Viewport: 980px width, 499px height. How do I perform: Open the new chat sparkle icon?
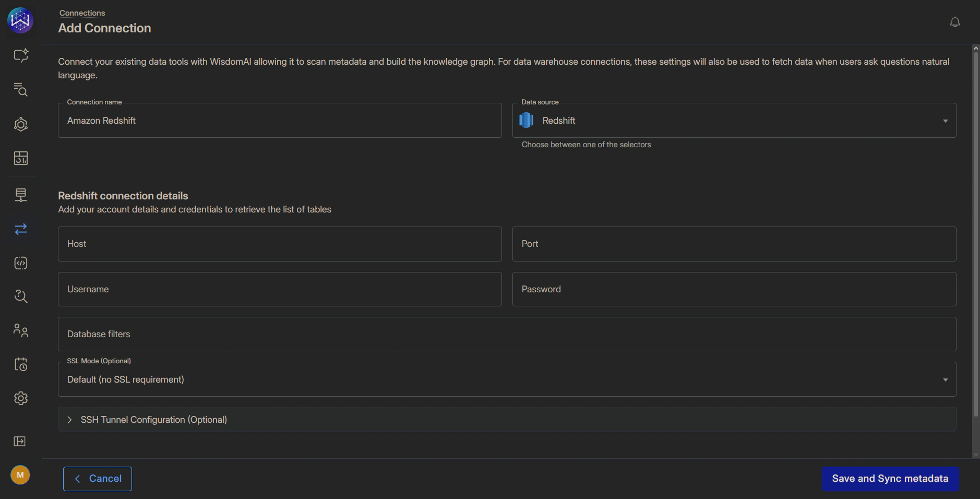point(21,55)
